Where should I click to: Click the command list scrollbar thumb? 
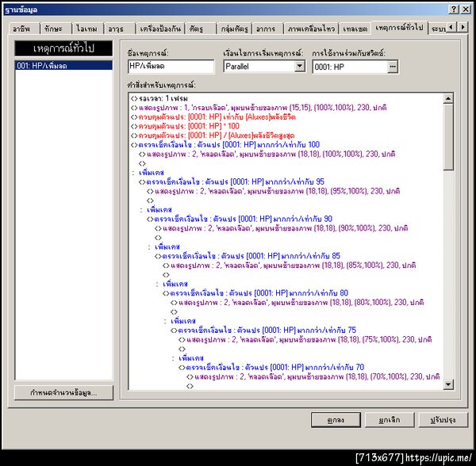coord(448,137)
